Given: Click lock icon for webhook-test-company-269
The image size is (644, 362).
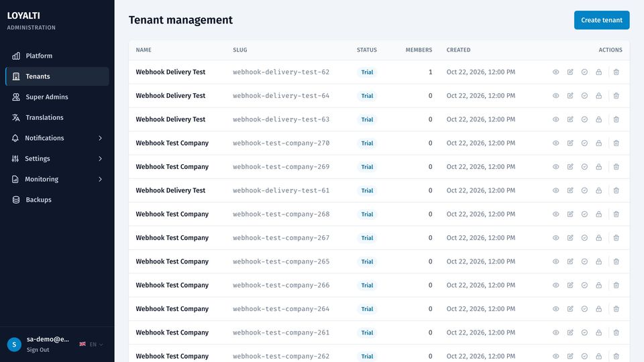Looking at the screenshot, I should pos(599,167).
